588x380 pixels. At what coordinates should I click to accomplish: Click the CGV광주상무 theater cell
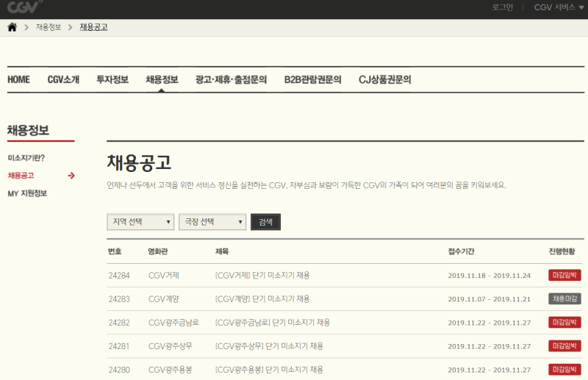point(171,347)
